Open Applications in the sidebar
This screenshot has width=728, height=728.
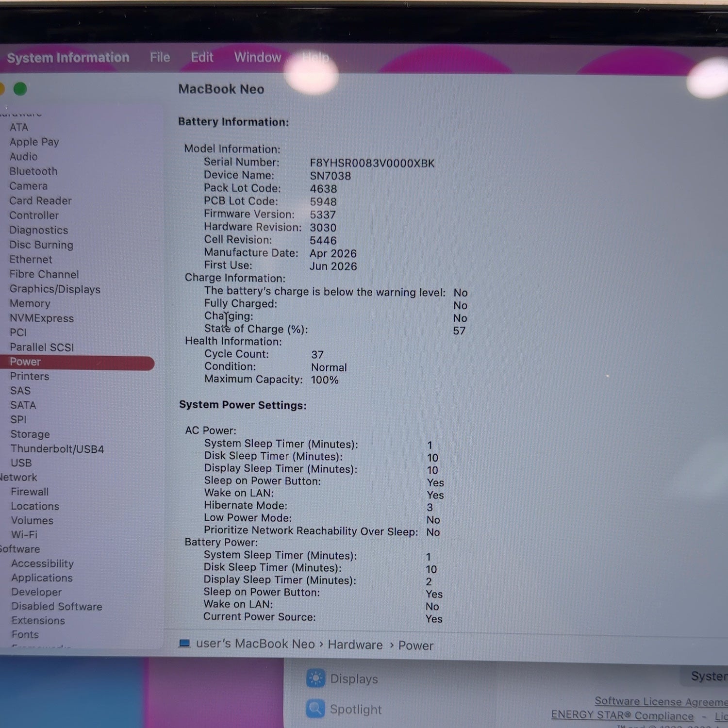click(42, 578)
